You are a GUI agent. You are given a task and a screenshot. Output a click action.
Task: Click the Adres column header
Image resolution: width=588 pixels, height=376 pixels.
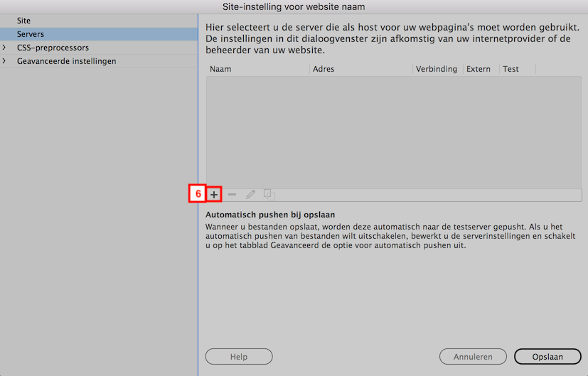324,69
